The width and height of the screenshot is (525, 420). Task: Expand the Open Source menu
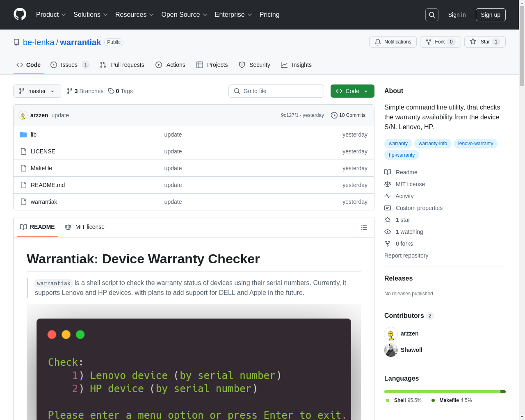pyautogui.click(x=185, y=15)
